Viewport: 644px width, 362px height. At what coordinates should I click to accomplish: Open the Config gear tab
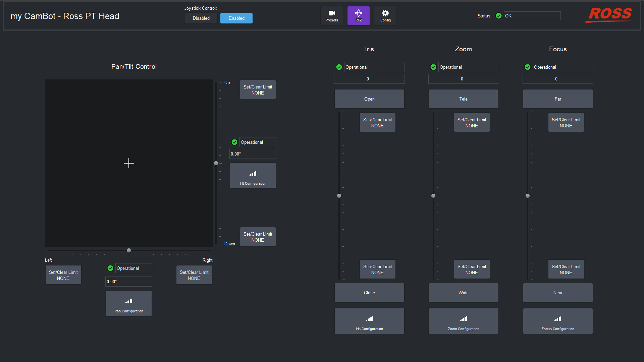pyautogui.click(x=385, y=16)
